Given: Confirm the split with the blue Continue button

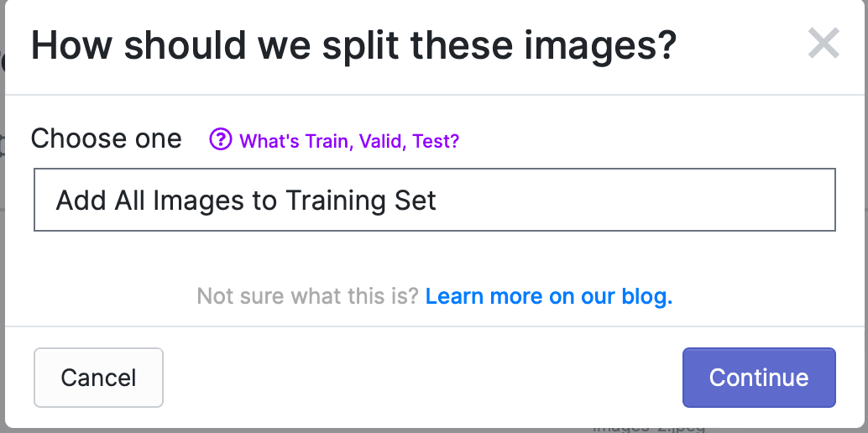Looking at the screenshot, I should [759, 378].
